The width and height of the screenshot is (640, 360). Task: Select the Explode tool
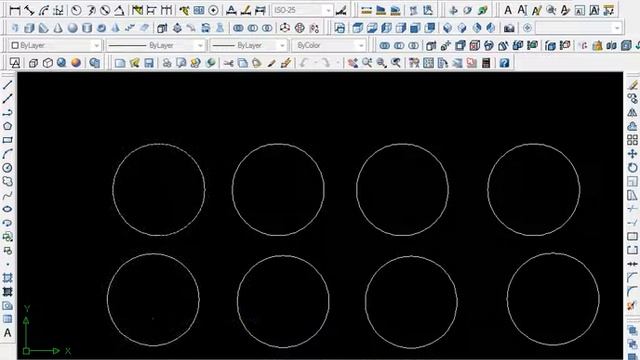(632, 305)
